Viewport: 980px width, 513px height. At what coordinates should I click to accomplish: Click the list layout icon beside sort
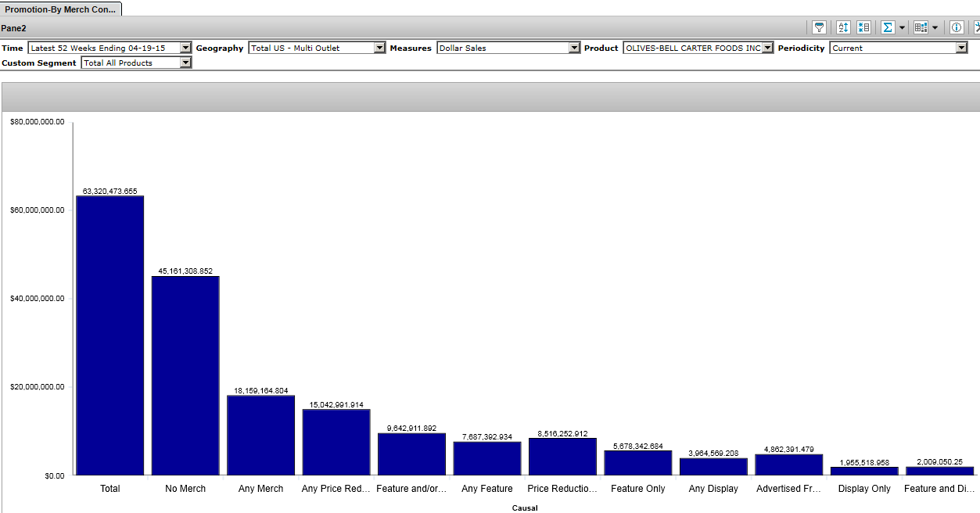[x=863, y=27]
